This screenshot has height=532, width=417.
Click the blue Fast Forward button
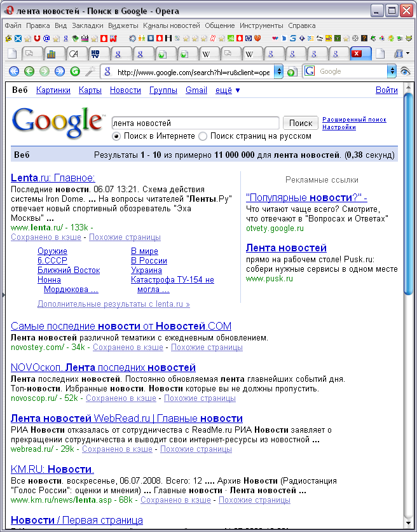click(x=60, y=71)
